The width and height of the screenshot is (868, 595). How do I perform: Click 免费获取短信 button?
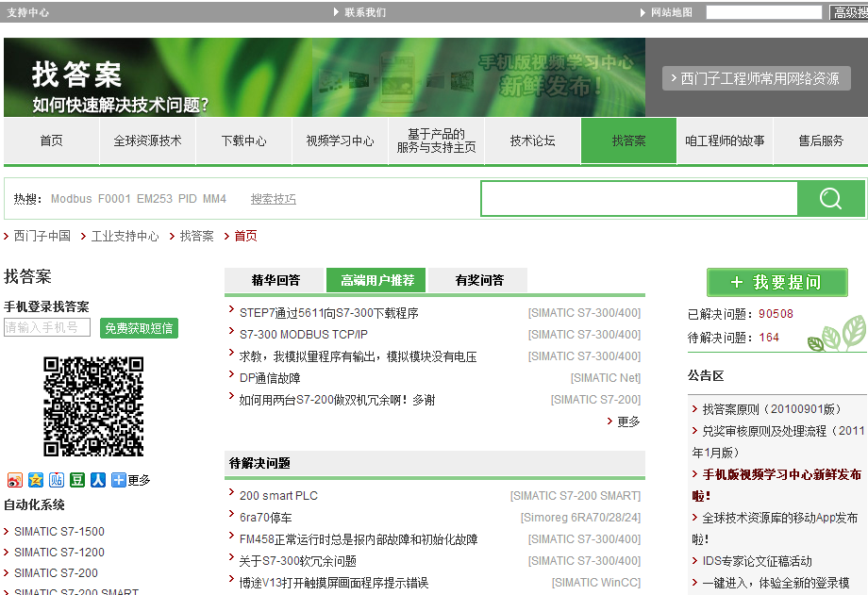(139, 328)
